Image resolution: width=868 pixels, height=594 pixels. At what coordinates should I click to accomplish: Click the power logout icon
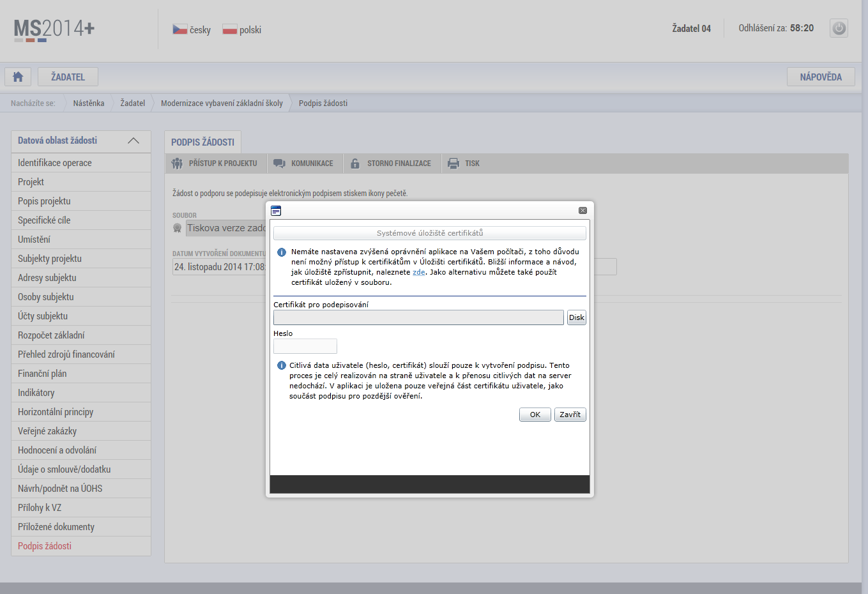point(839,28)
